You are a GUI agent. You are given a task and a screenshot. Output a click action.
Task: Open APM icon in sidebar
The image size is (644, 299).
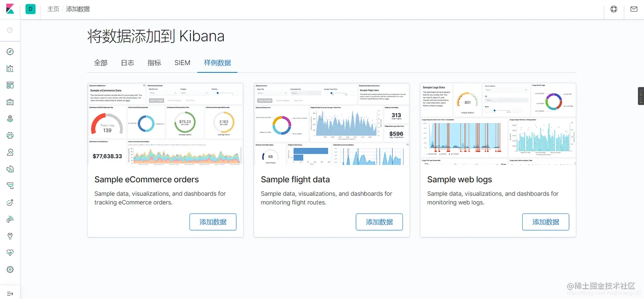(x=10, y=186)
